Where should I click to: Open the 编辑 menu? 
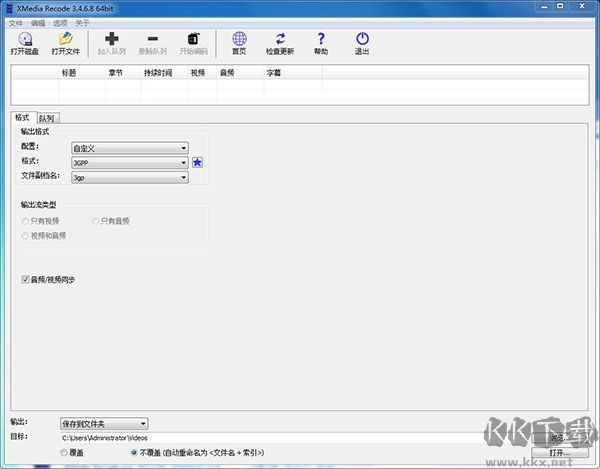click(x=38, y=23)
